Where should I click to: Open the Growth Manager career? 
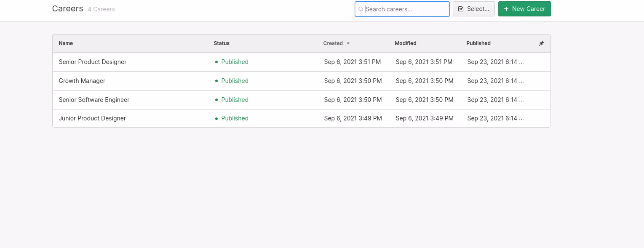click(x=82, y=81)
